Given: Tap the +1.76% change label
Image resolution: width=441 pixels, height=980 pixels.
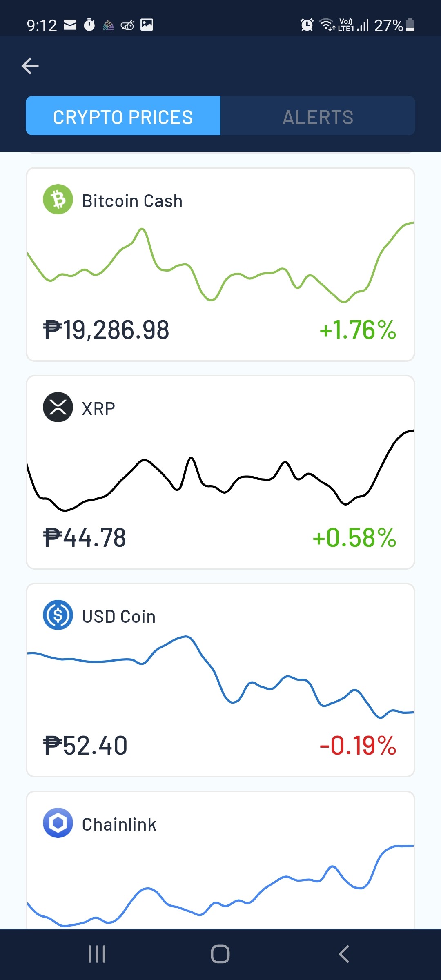Looking at the screenshot, I should coord(358,330).
